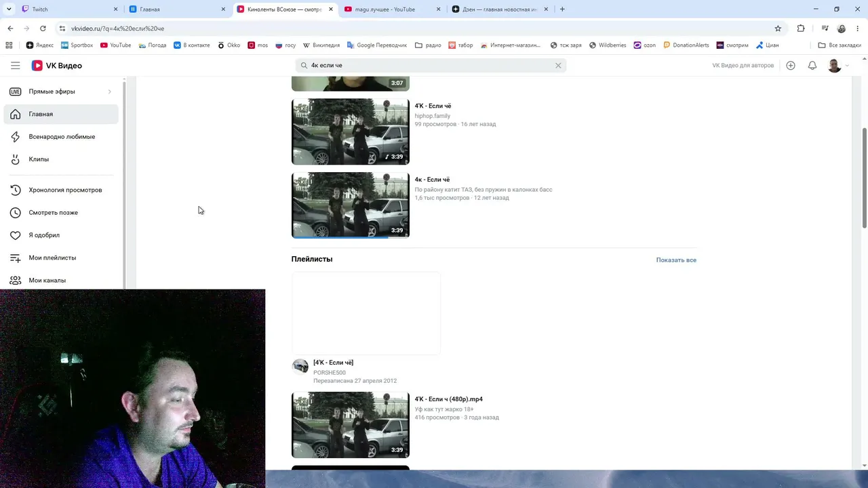Open the browser extensions puzzle icon
The height and width of the screenshot is (488, 868).
pos(801,28)
